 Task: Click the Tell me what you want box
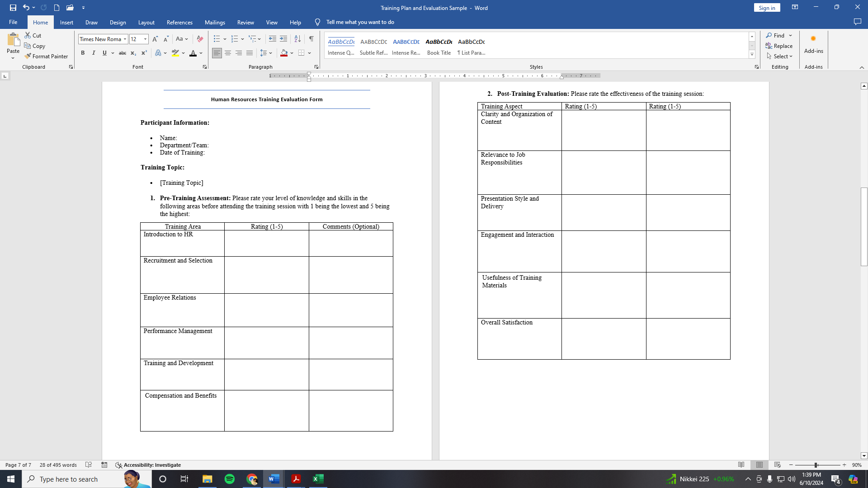(x=360, y=22)
